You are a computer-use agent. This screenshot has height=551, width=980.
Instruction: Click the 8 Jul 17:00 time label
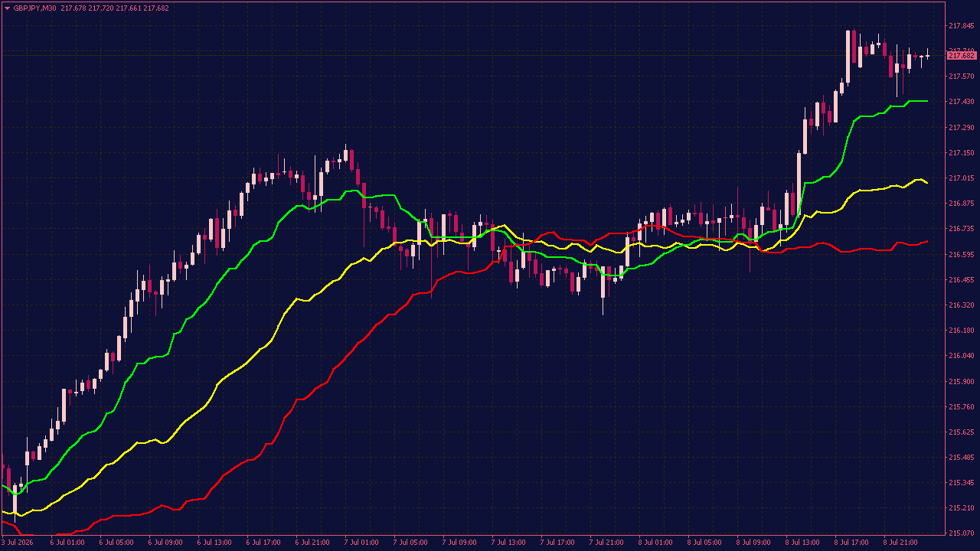click(851, 543)
